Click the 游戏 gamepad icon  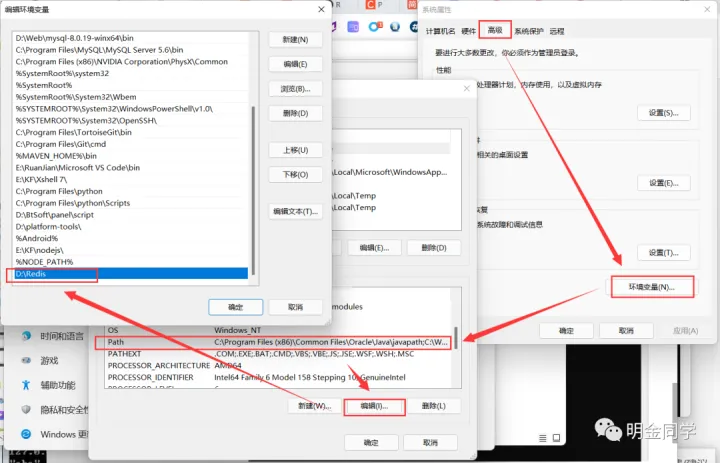25,360
